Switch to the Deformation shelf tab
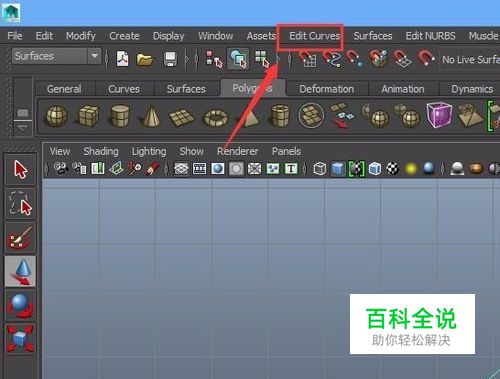This screenshot has height=379, width=500. (x=327, y=89)
